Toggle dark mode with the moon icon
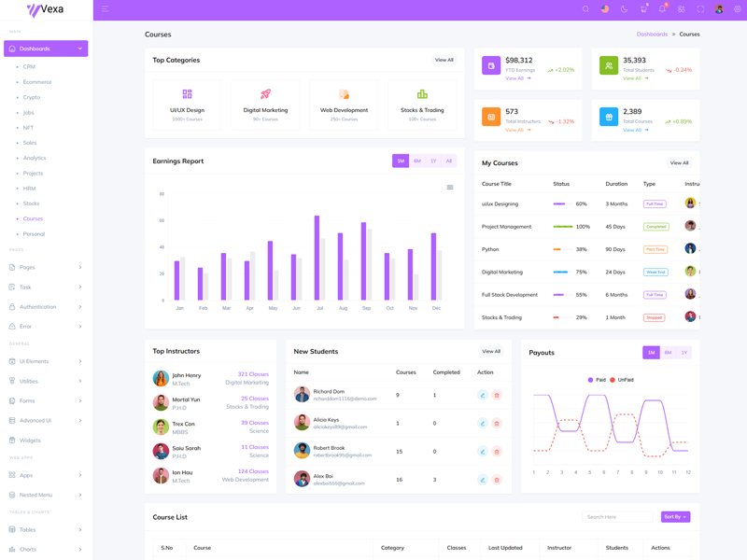Screen dimensions: 747x560 click(624, 9)
